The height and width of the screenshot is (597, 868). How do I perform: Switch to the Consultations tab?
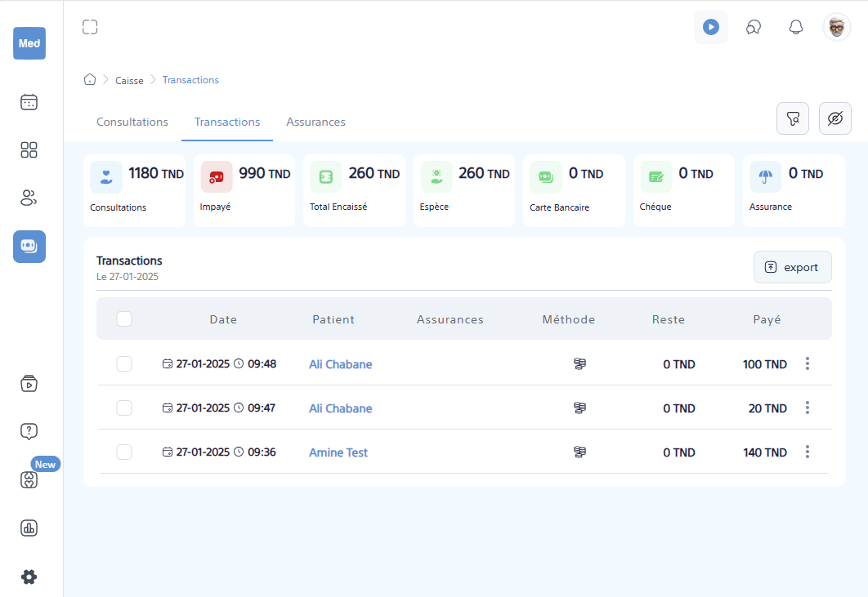pos(132,122)
